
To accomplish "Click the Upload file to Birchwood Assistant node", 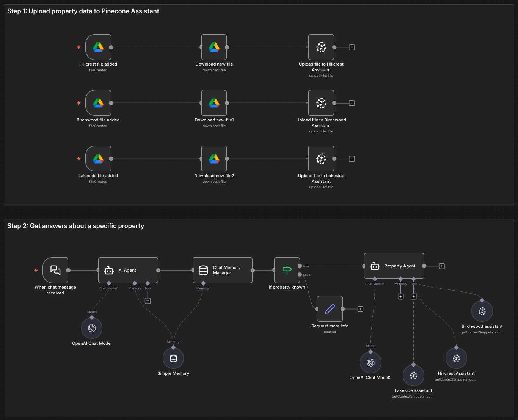I will point(321,103).
